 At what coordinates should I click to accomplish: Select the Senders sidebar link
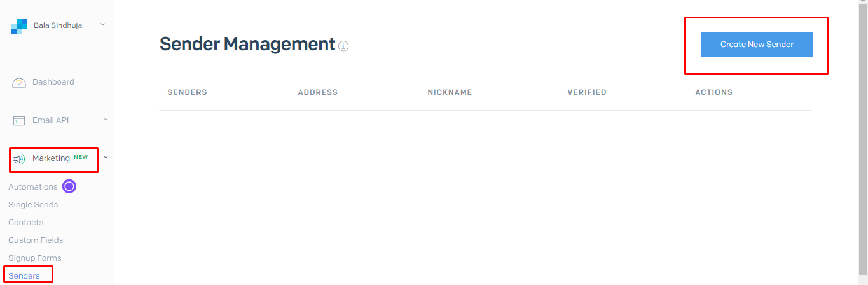(x=24, y=276)
